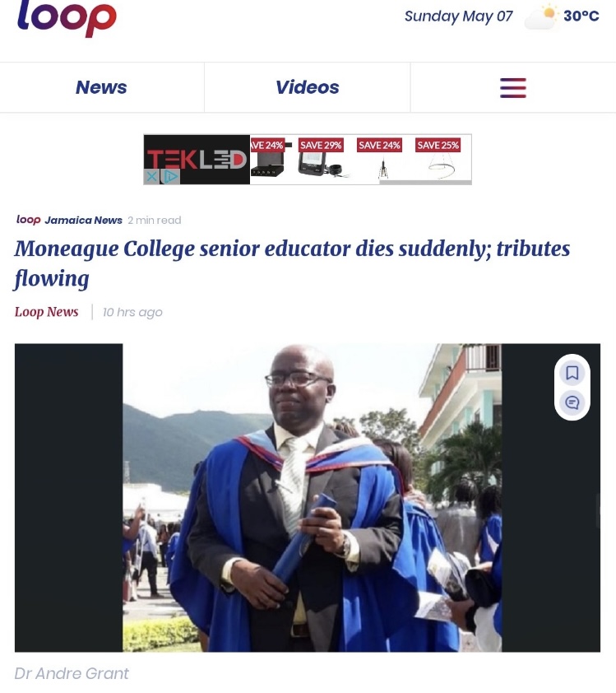Viewport: 616px width, 693px height.
Task: Click the 30°C temperature reading
Action: pos(581,16)
